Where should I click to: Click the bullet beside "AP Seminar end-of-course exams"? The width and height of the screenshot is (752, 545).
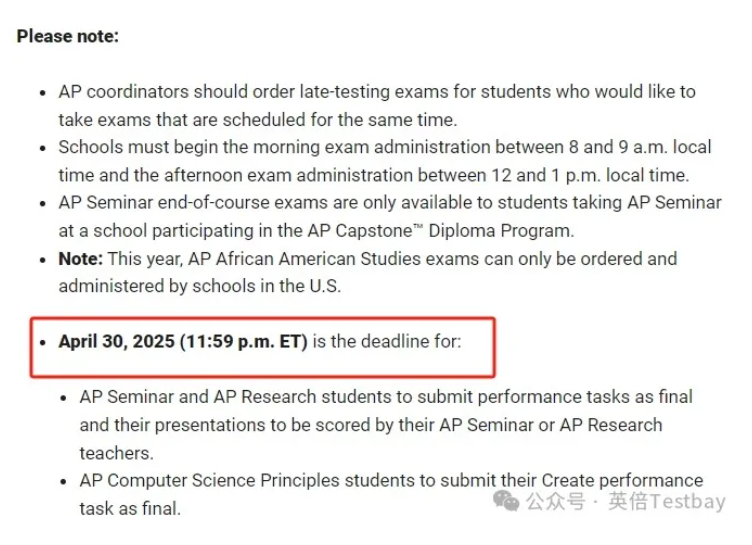[x=43, y=204]
